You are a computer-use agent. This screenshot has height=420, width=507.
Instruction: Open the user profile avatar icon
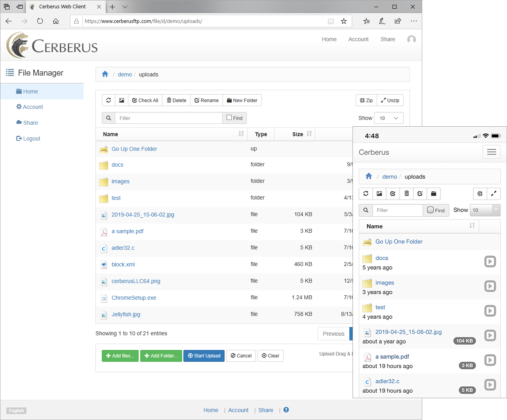pyautogui.click(x=412, y=39)
